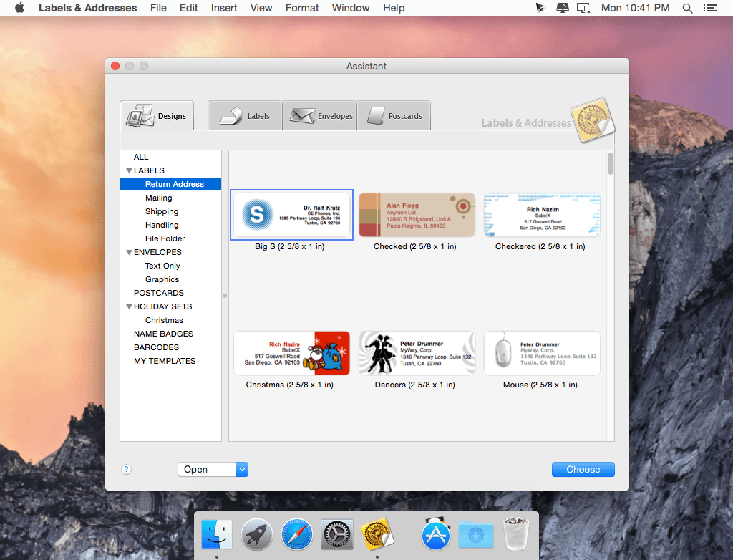Switch to the Postcards tab
The height and width of the screenshot is (560, 733).
click(x=394, y=115)
